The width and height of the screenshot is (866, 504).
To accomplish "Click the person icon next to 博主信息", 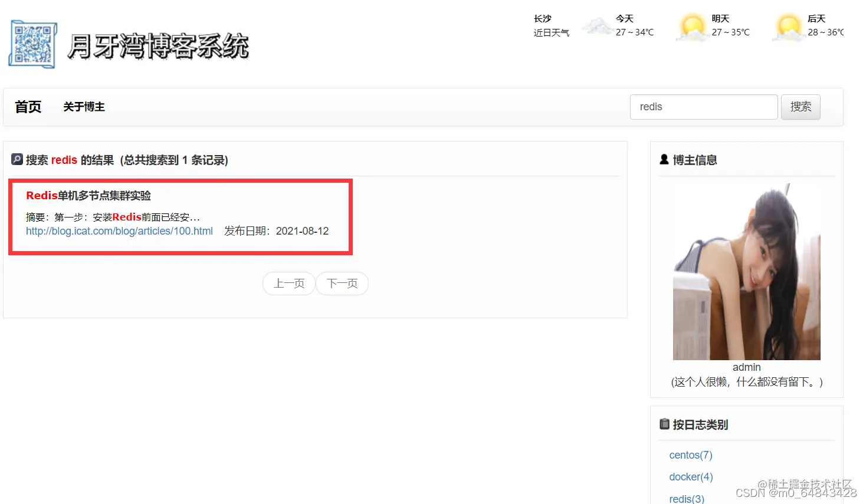I will coord(664,159).
